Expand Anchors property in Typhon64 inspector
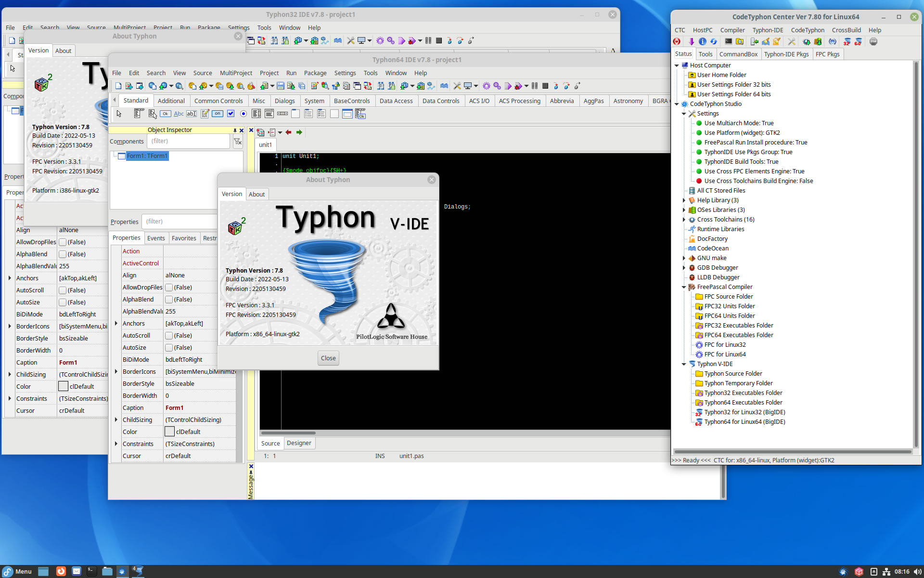Image resolution: width=924 pixels, height=578 pixels. tap(116, 324)
